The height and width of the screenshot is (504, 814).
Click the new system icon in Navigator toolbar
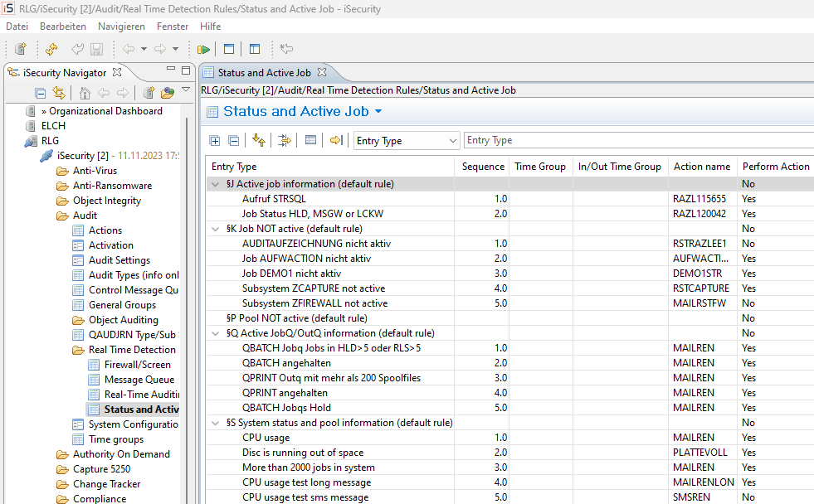(x=149, y=94)
